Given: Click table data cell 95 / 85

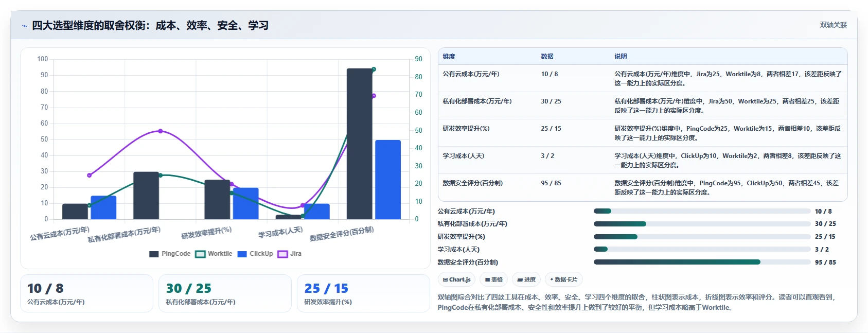Looking at the screenshot, I should click(551, 183).
